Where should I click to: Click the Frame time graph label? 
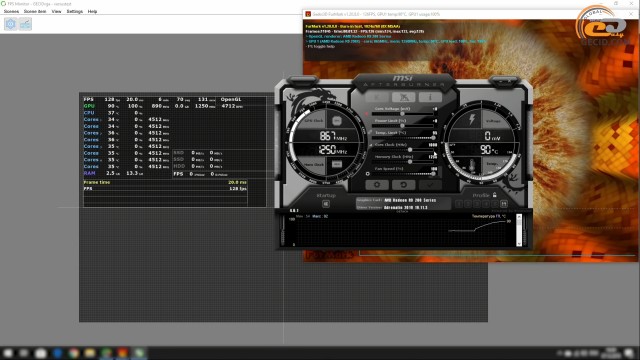[x=97, y=182]
